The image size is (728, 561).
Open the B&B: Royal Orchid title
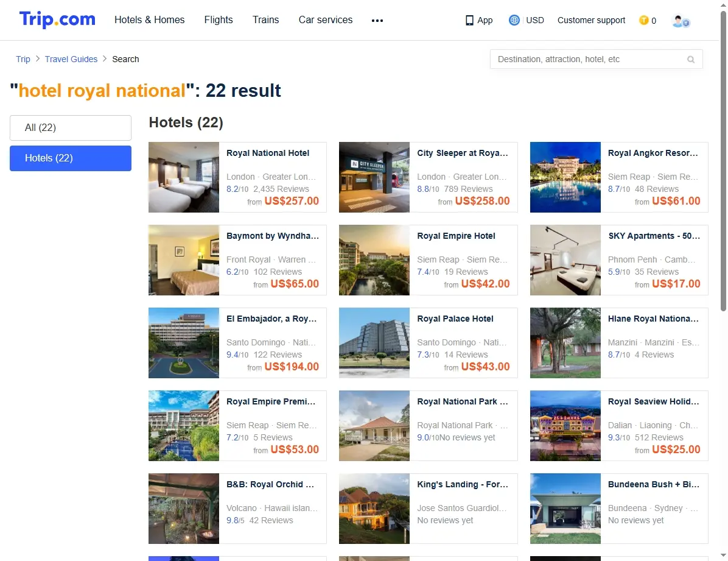[x=270, y=484]
